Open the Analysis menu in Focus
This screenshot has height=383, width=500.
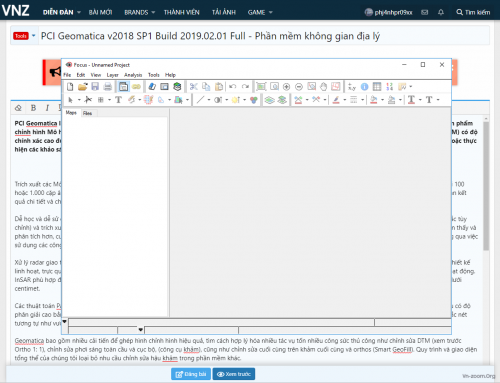133,75
